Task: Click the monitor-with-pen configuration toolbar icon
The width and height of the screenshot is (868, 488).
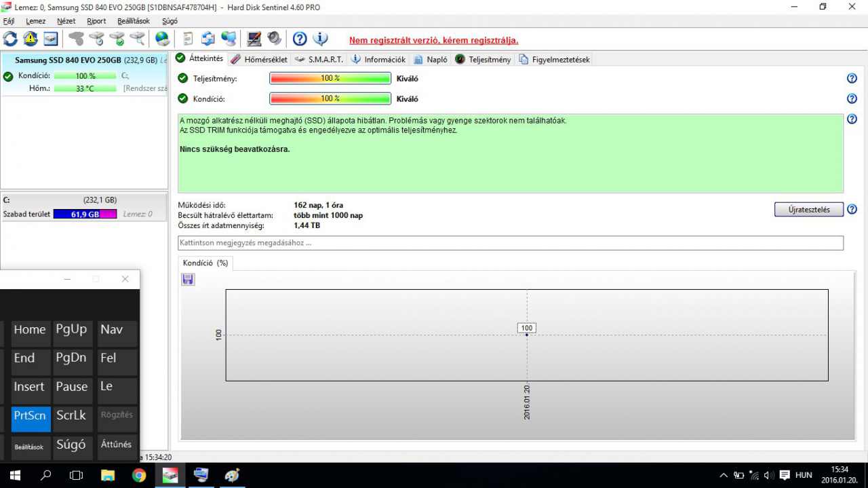Action: pos(254,39)
